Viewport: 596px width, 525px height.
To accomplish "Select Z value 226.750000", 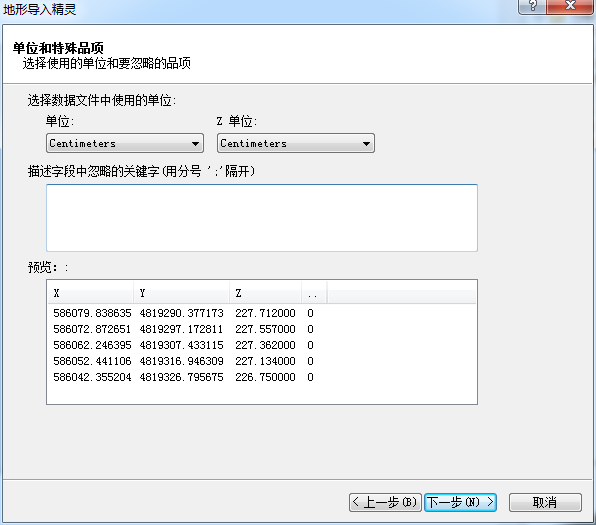I will tap(265, 377).
